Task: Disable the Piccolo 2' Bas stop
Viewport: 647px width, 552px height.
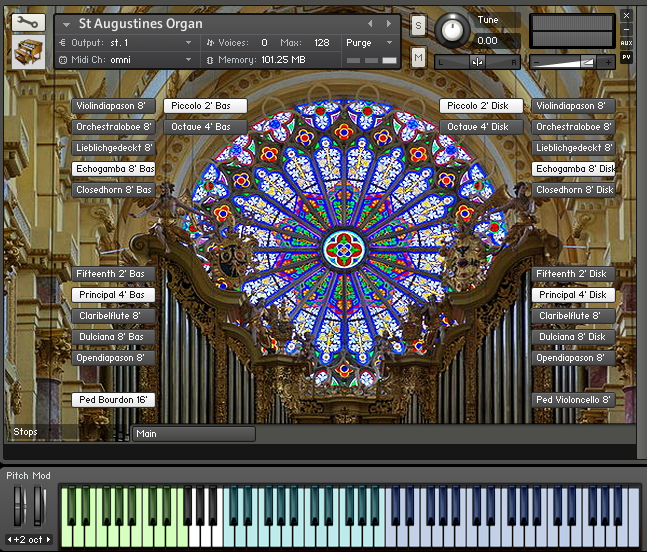Action: 205,106
